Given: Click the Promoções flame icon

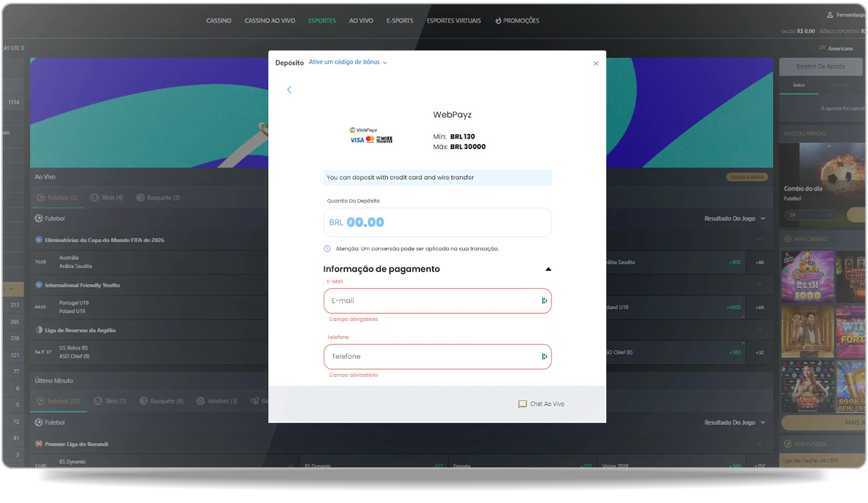Looking at the screenshot, I should click(x=499, y=21).
